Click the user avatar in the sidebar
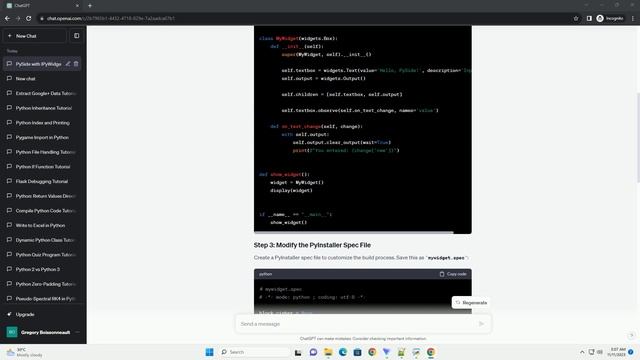Screen dimensions: 640x360 click(12, 332)
